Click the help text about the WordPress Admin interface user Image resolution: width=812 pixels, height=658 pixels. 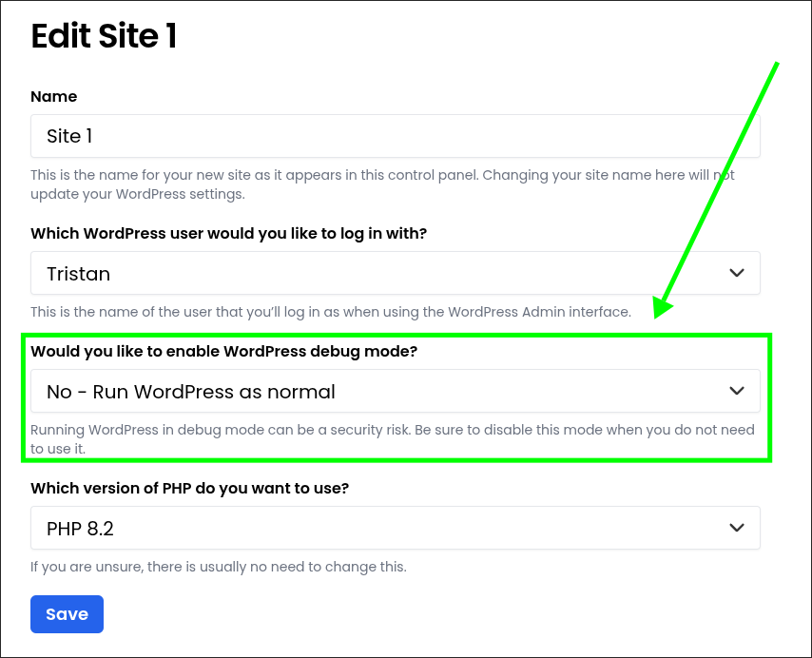330,312
